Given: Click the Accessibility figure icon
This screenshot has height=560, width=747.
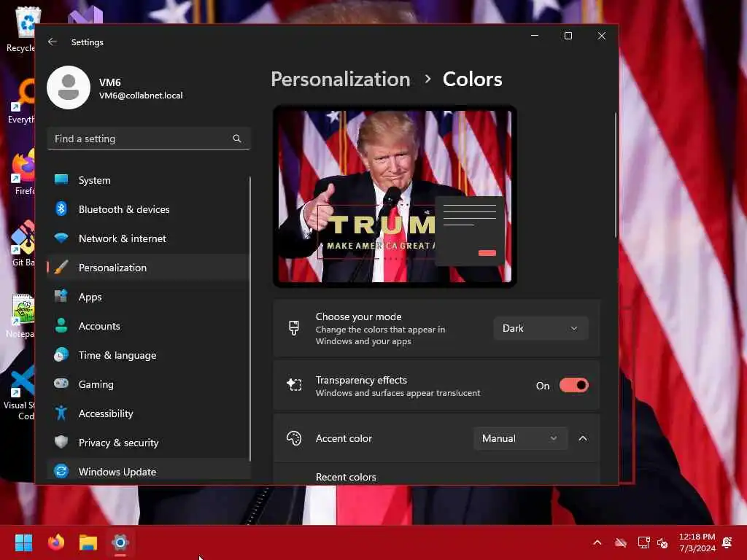Looking at the screenshot, I should (61, 413).
